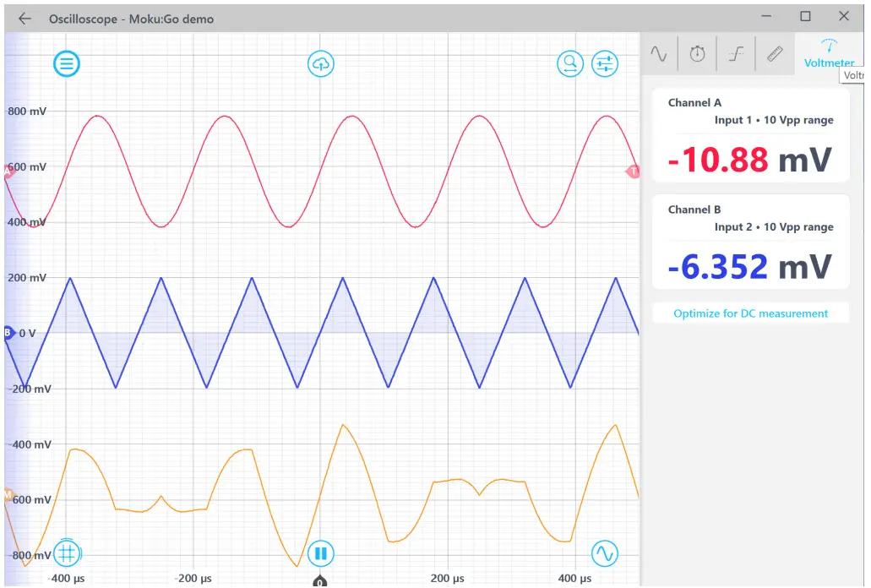The image size is (871, 588).
Task: Activate the zoom magnifier tool
Action: point(570,63)
